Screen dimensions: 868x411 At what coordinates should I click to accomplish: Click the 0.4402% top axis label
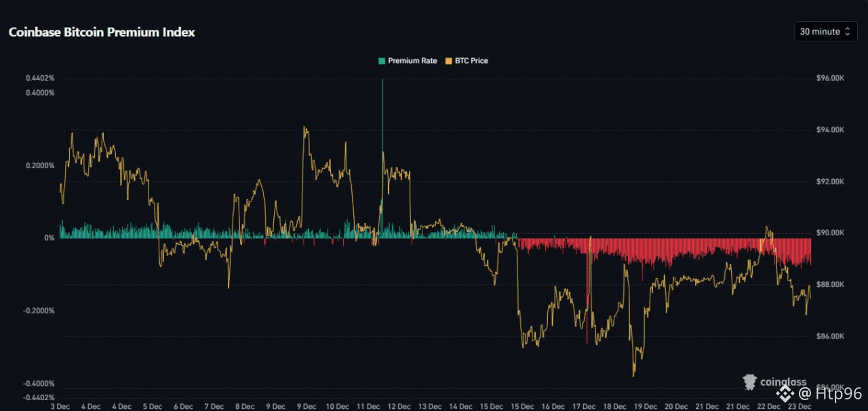[x=40, y=79]
